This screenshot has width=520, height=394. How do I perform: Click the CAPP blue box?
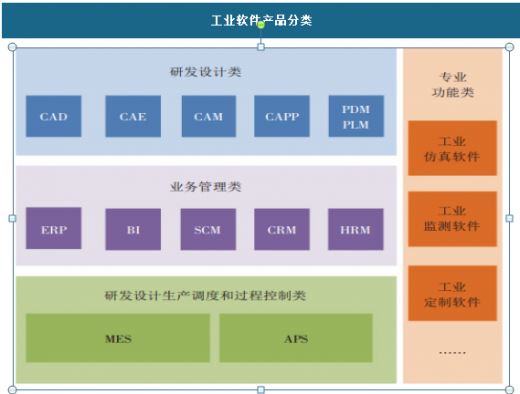point(282,116)
